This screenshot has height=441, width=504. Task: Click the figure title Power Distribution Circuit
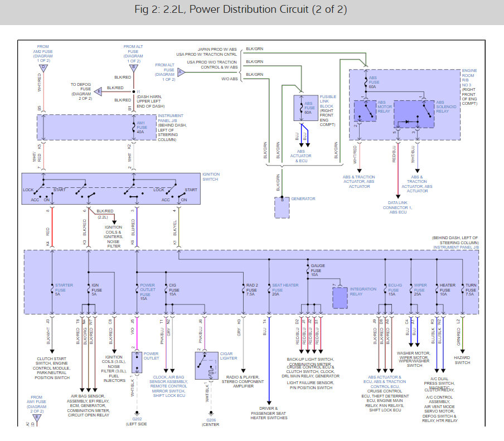(x=240, y=9)
